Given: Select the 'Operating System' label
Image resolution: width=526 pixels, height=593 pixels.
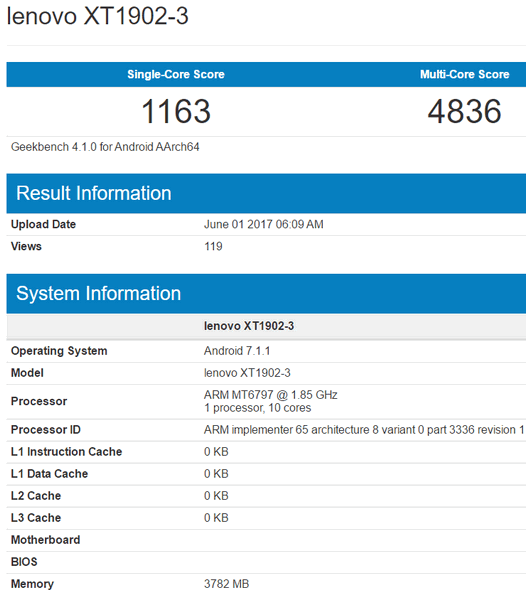Looking at the screenshot, I should (x=59, y=351).
